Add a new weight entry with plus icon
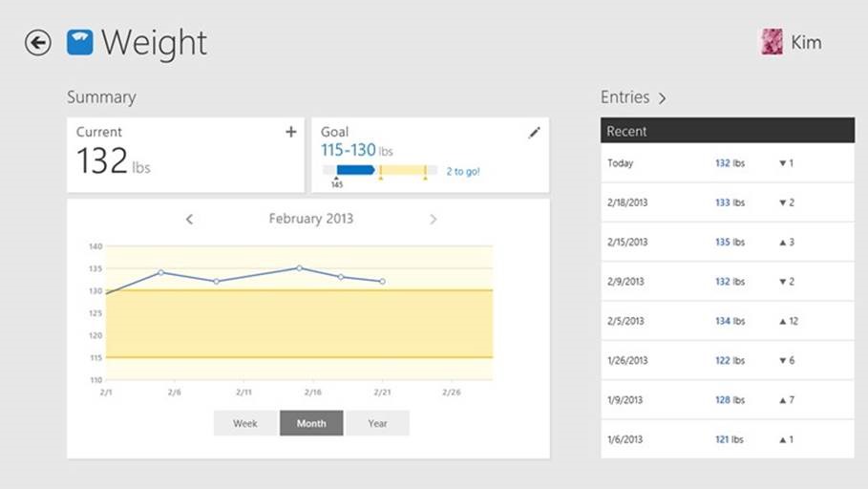Viewport: 868px width, 489px height. [291, 132]
